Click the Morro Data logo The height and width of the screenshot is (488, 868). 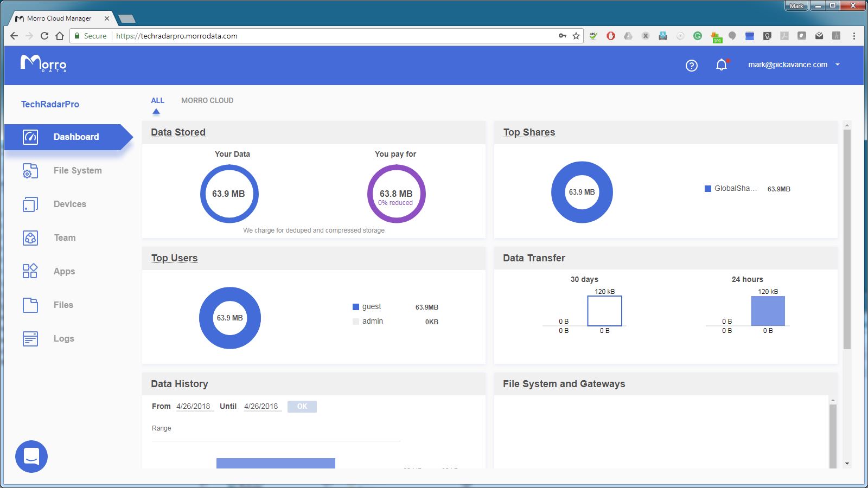point(43,63)
